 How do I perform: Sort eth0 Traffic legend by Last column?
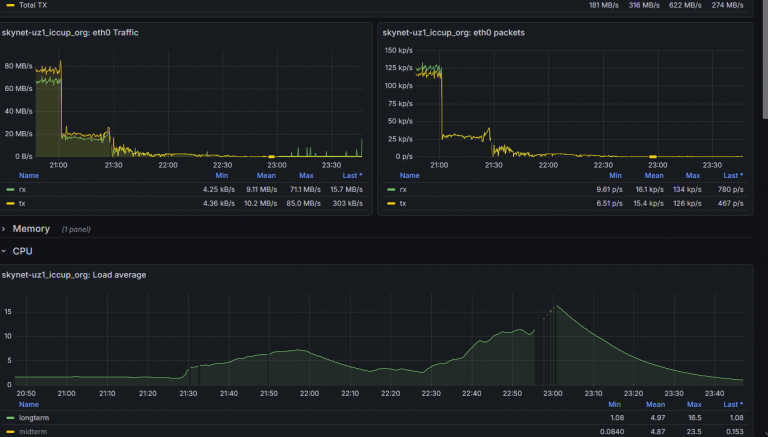pos(352,175)
